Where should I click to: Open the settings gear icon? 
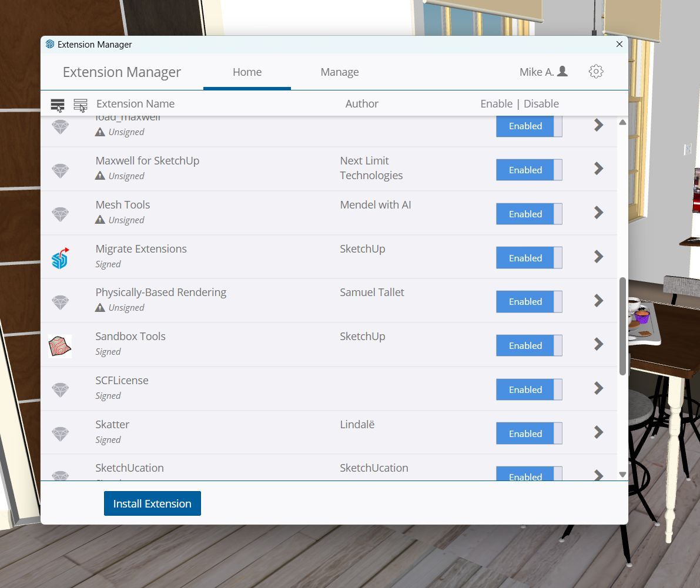[x=595, y=72]
